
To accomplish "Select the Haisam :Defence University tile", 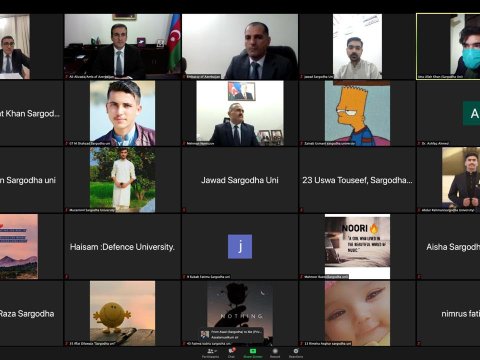I will [x=122, y=247].
